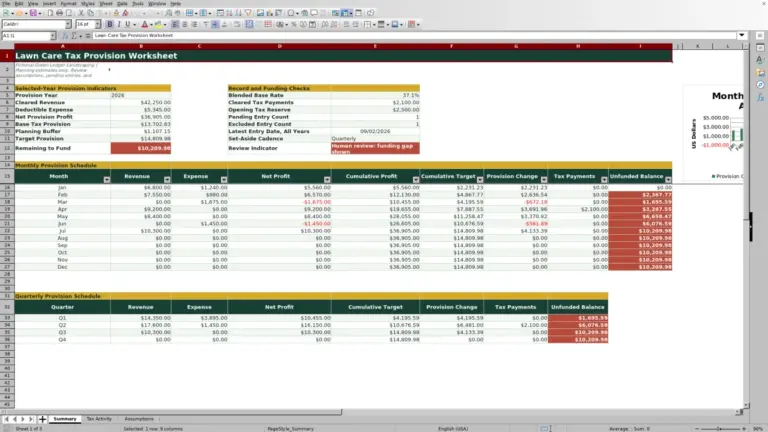Image resolution: width=768 pixels, height=432 pixels.
Task: Open the Cumulative Profit filter dropdown
Action: click(416, 180)
